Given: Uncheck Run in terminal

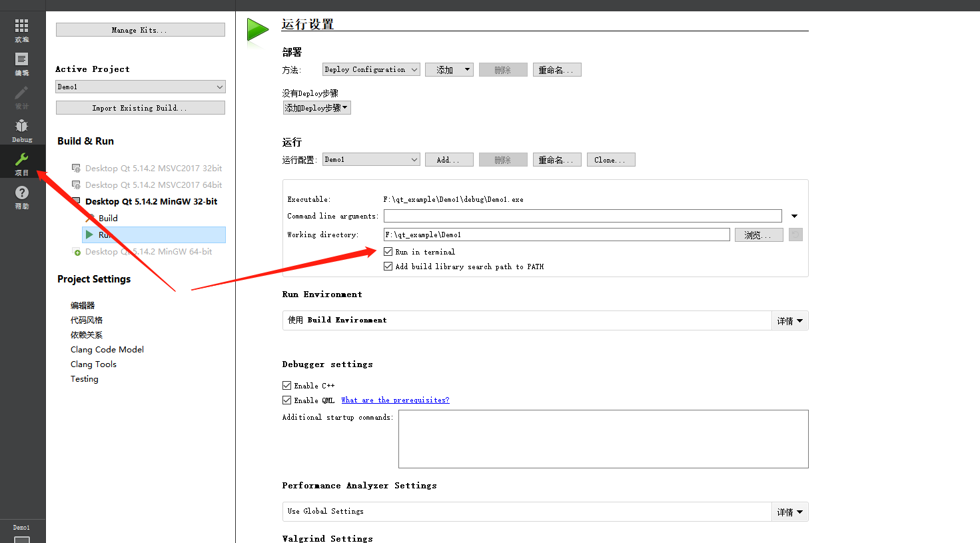Looking at the screenshot, I should point(388,252).
